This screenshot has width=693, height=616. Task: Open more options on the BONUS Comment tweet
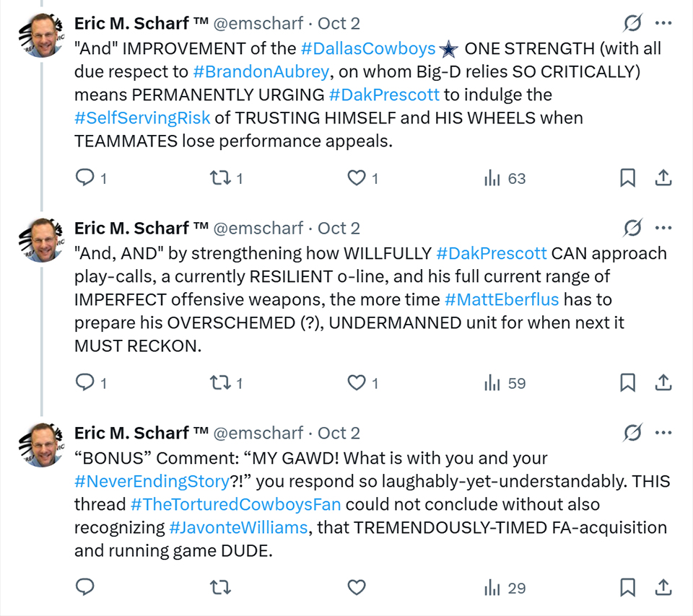[663, 433]
